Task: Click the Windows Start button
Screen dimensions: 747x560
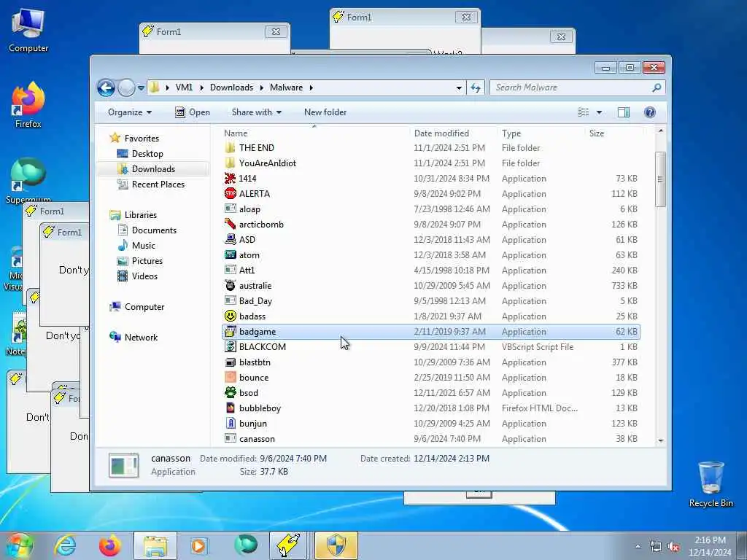Action: point(19,546)
